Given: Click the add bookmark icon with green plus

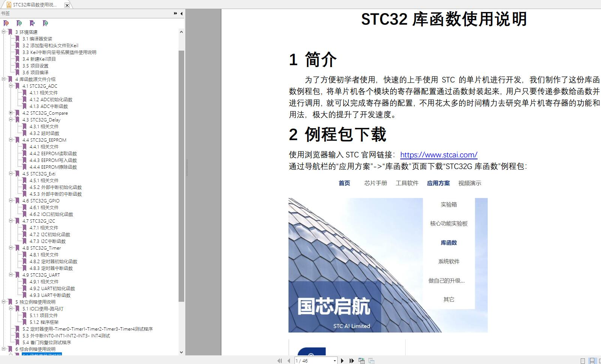Looking at the screenshot, I should tap(20, 23).
